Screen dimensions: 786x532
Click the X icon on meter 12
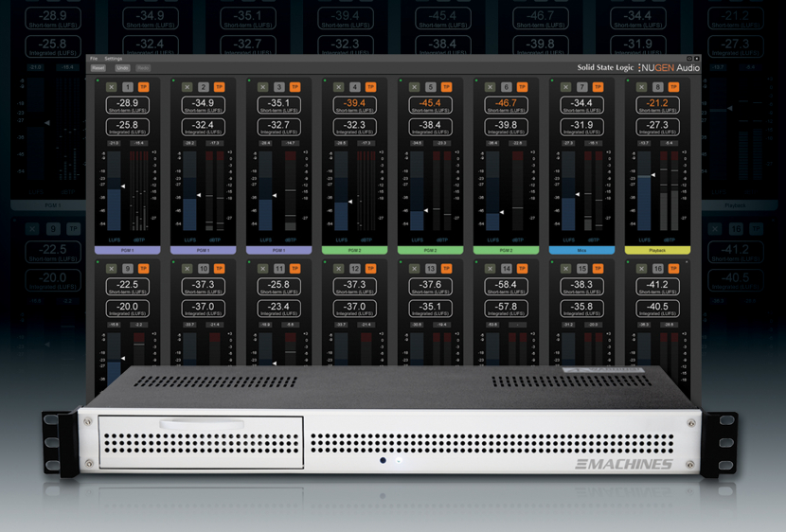click(x=338, y=269)
